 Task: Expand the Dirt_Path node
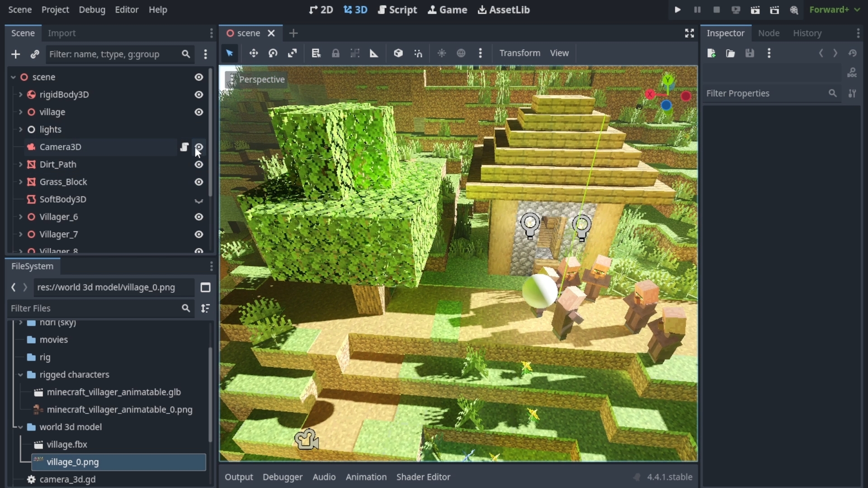(20, 164)
